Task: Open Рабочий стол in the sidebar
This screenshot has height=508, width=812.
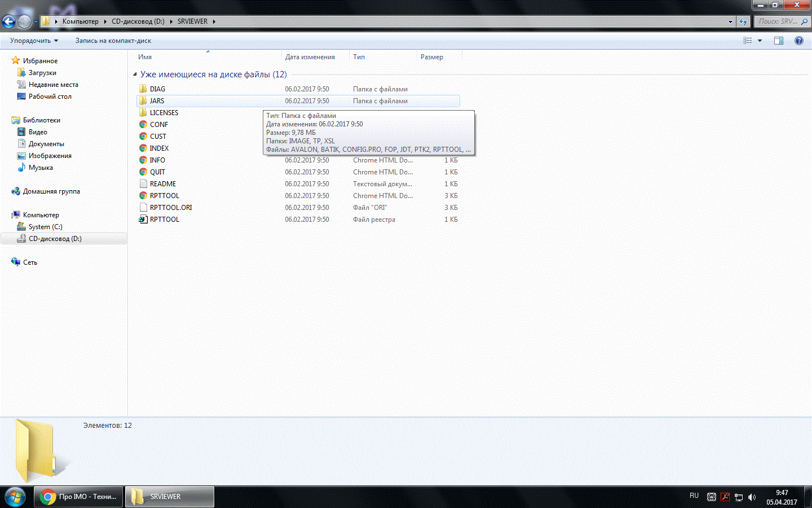Action: coord(50,97)
